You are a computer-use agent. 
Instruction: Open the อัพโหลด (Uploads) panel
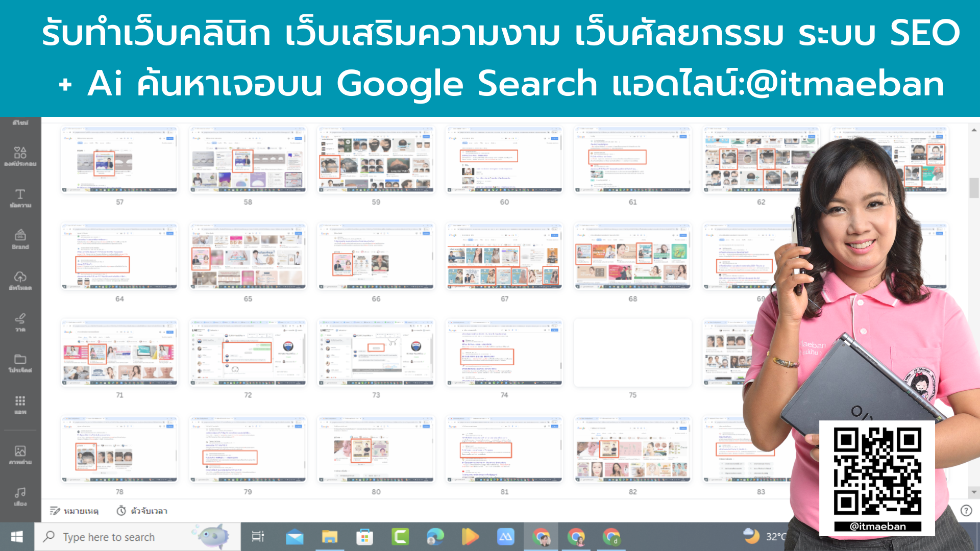(20, 281)
